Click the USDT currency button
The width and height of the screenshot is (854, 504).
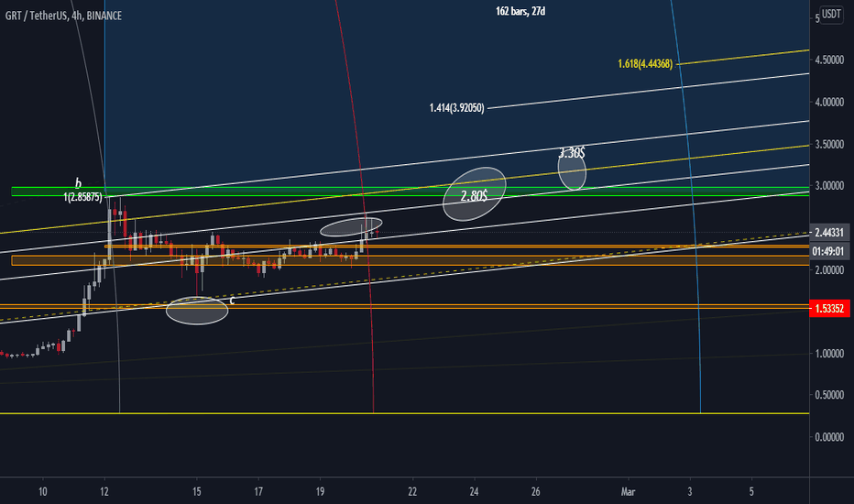coord(831,14)
